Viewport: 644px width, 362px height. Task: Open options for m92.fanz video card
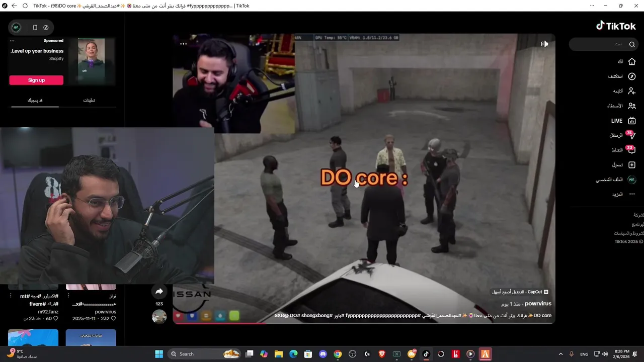(11, 296)
